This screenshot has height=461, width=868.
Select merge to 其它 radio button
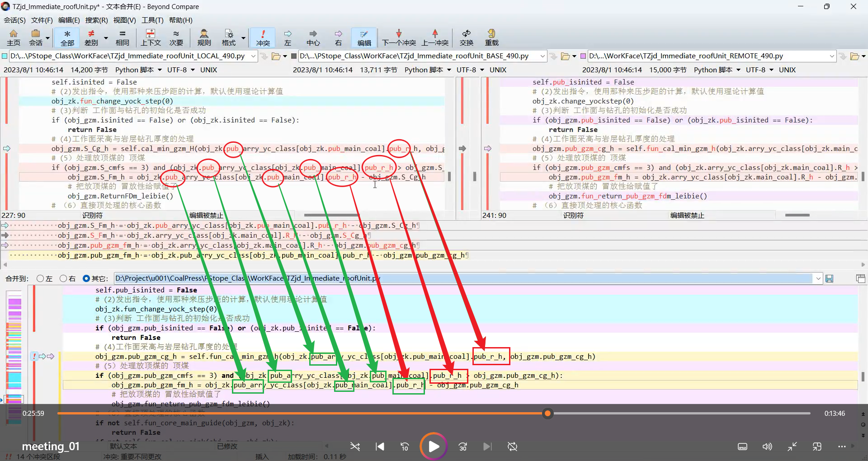tap(86, 278)
